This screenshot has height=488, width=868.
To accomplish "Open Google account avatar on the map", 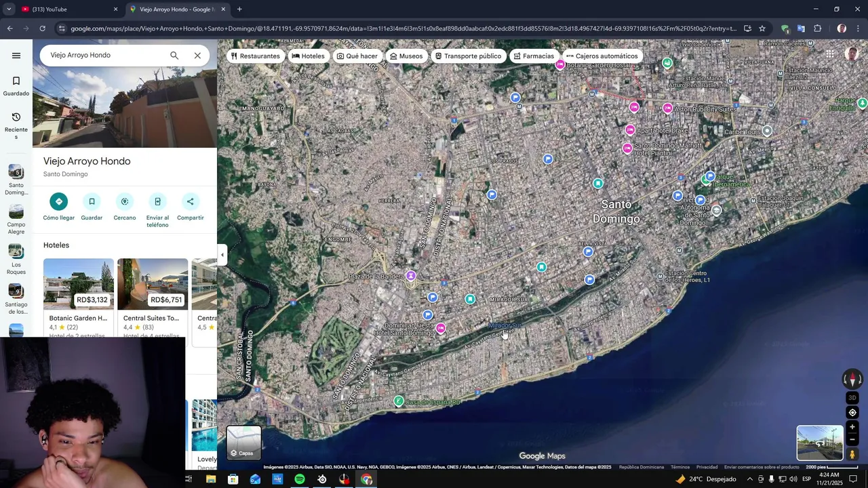I will [x=852, y=54].
